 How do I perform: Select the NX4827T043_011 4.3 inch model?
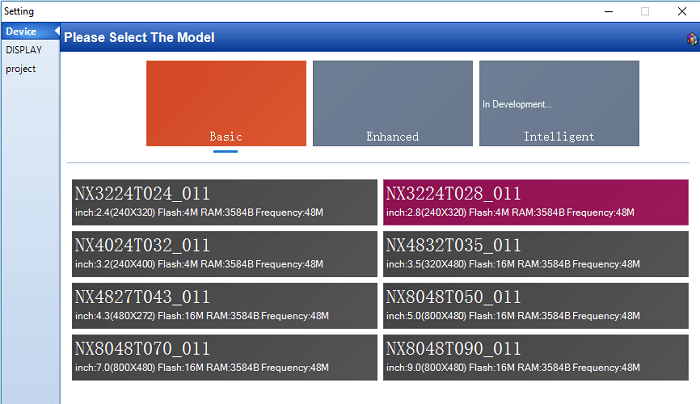coord(224,305)
